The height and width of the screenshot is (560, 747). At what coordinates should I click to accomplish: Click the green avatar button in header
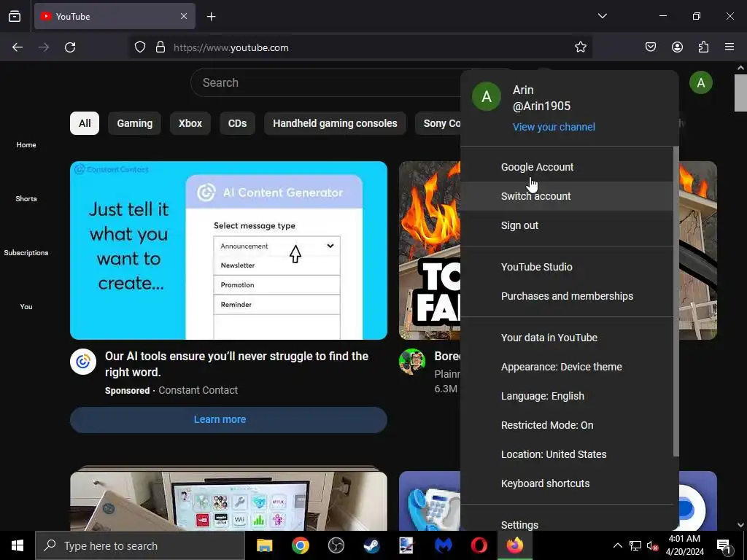pos(701,83)
